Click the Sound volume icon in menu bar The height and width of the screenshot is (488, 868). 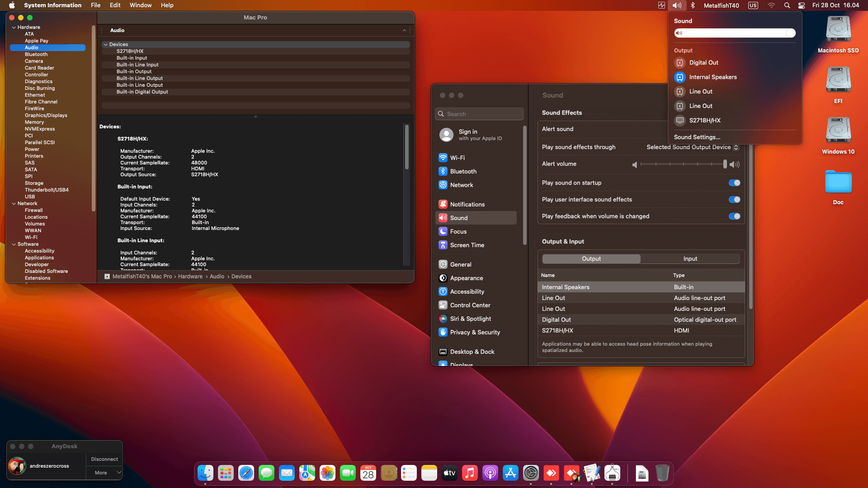tap(676, 5)
